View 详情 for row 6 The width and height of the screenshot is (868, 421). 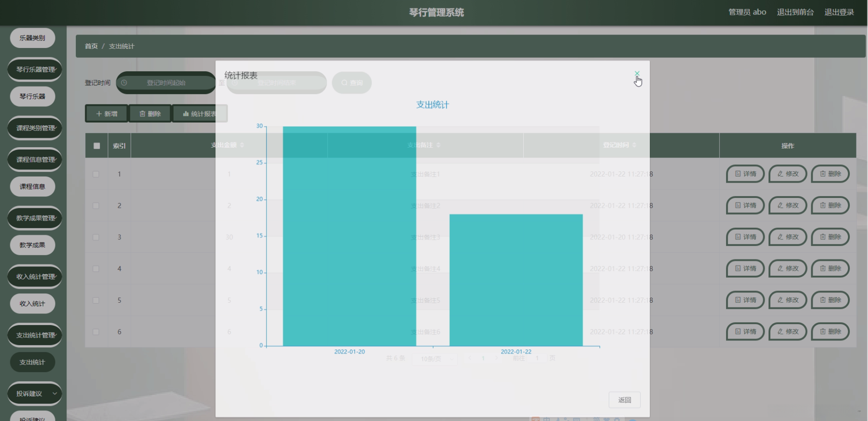tap(745, 332)
